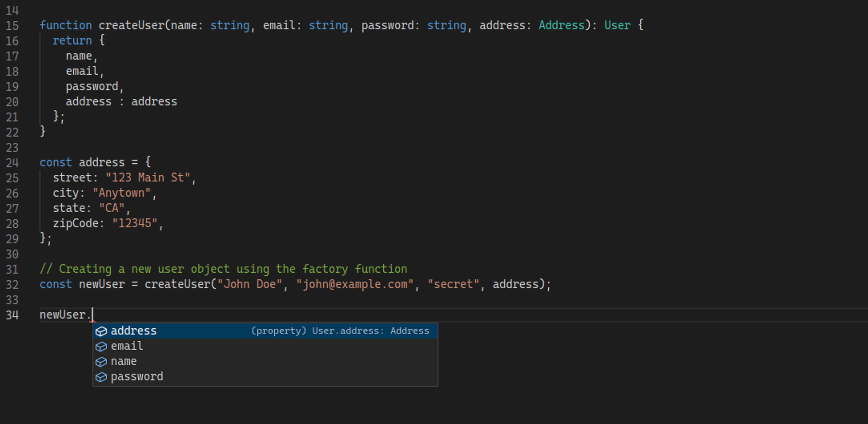Select the address autocomplete suggestion

tap(133, 331)
